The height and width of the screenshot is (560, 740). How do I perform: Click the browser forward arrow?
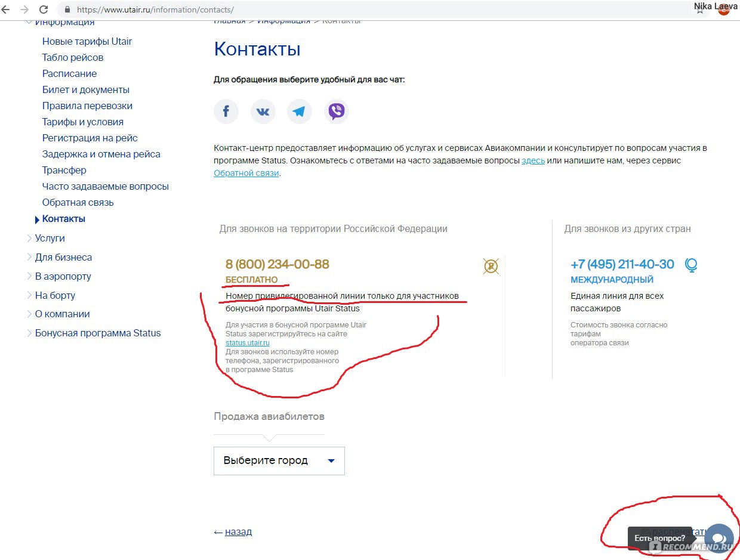click(x=24, y=10)
